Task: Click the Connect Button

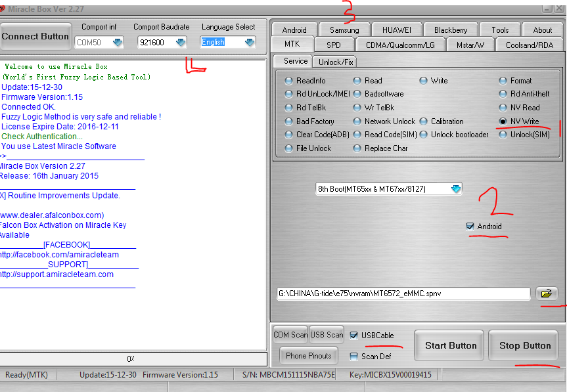Action: point(35,37)
